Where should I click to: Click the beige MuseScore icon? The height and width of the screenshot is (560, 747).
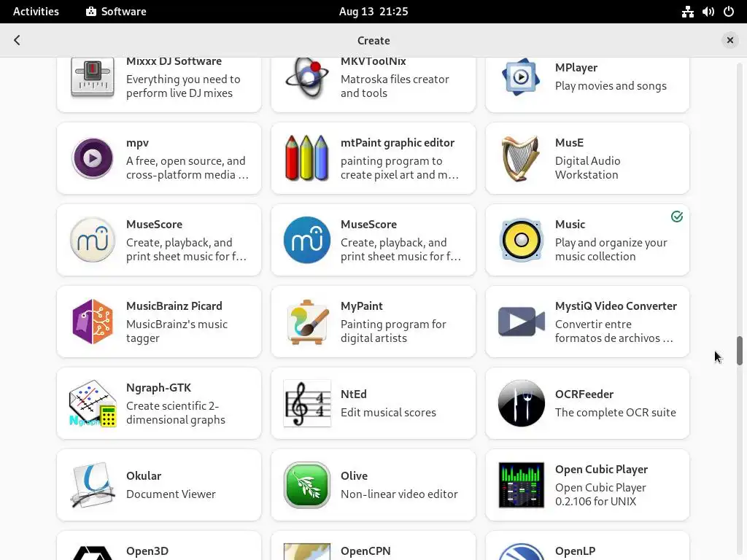pyautogui.click(x=93, y=239)
